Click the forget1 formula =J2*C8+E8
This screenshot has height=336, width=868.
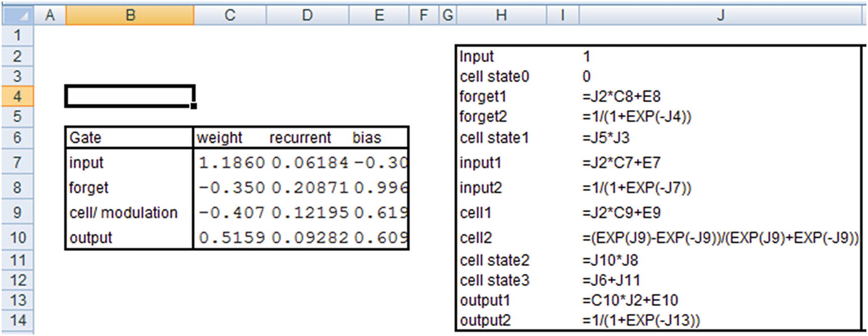621,96
